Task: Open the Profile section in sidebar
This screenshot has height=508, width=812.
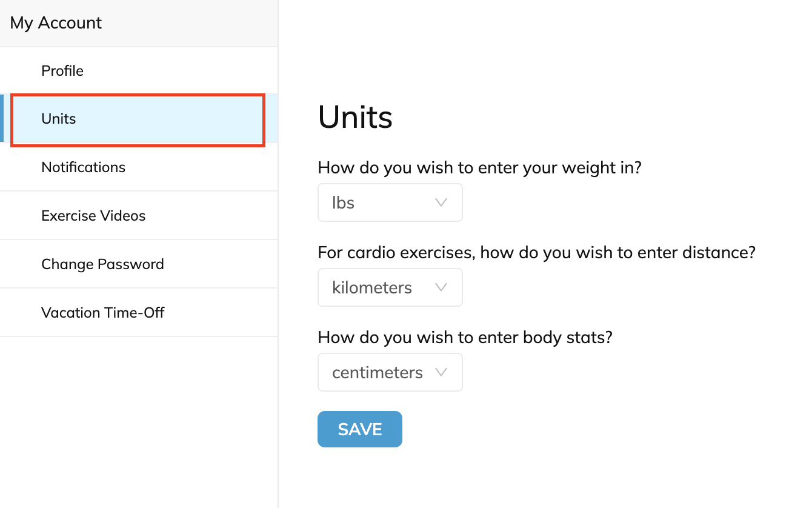Action: tap(62, 70)
